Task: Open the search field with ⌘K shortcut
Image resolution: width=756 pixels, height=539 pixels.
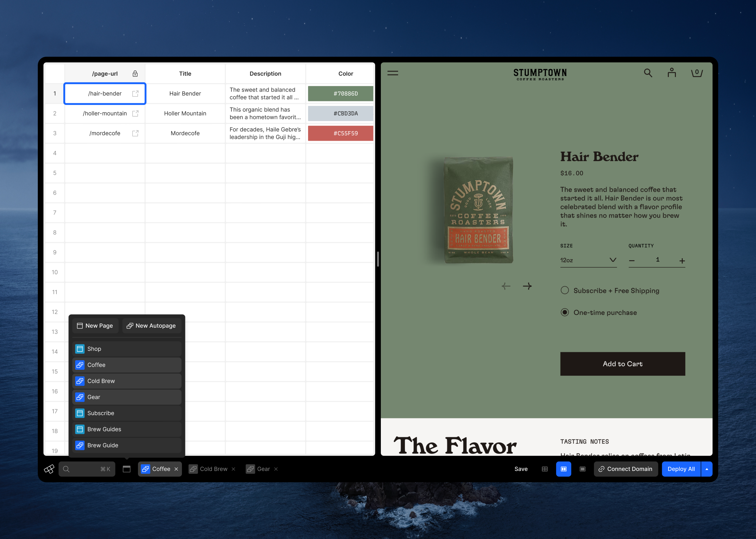Action: [x=87, y=469]
